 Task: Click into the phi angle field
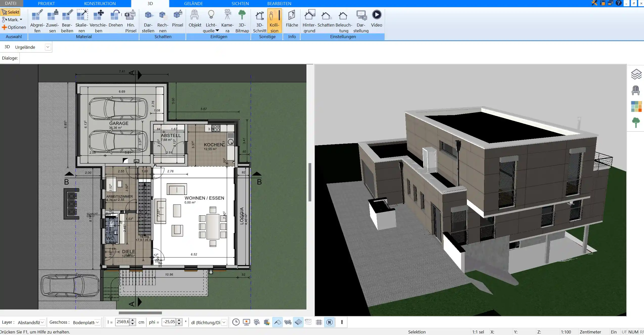point(169,322)
